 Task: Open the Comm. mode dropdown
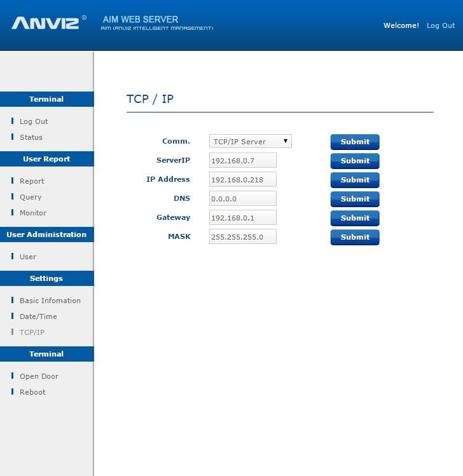[x=250, y=142]
